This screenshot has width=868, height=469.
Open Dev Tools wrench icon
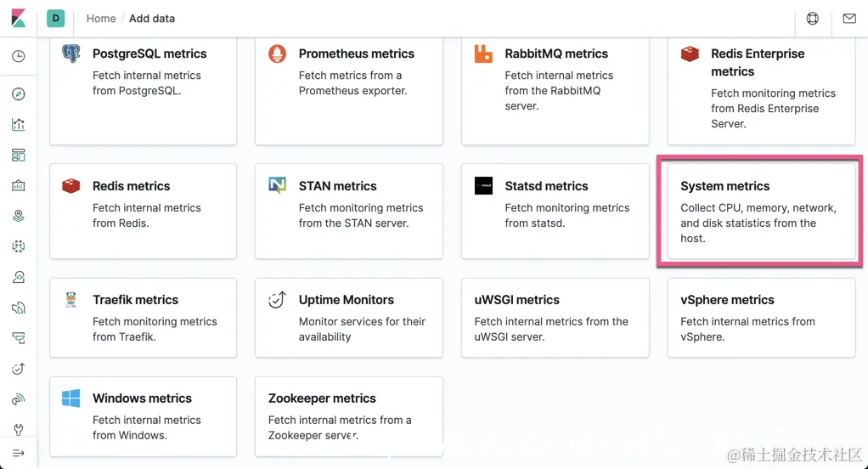coord(19,430)
